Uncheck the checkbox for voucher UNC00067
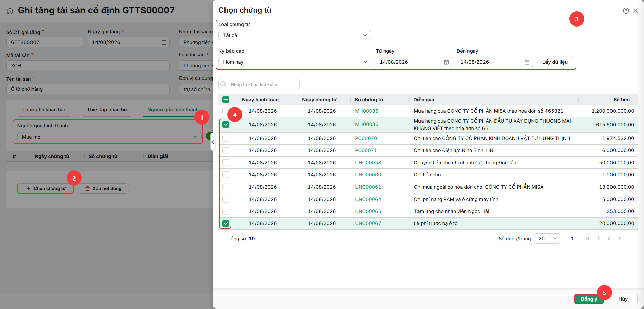Image resolution: width=644 pixels, height=309 pixels. [x=226, y=223]
